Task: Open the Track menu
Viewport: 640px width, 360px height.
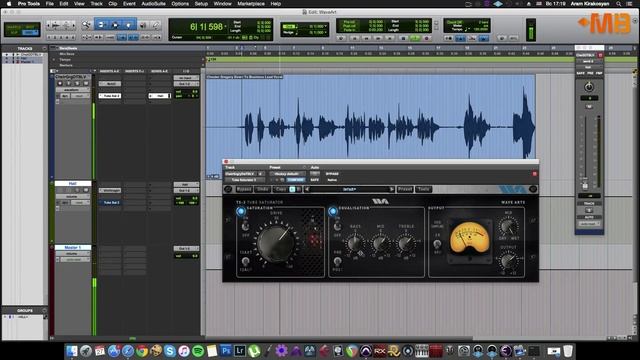Action: [x=96, y=4]
